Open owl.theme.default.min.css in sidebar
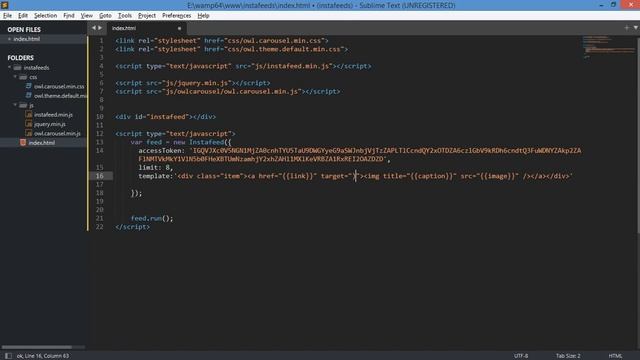 pos(60,96)
